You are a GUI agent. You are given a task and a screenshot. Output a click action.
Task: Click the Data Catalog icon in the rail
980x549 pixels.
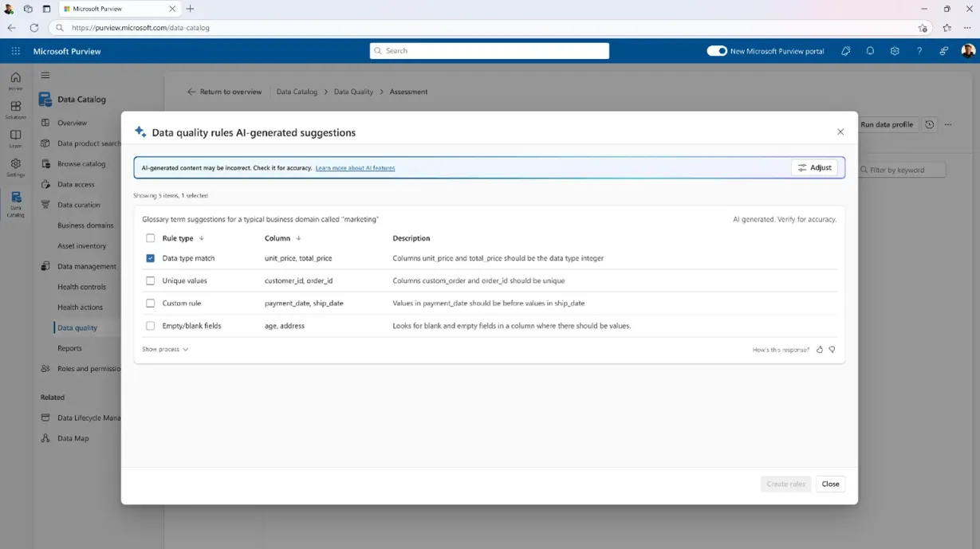pos(14,198)
